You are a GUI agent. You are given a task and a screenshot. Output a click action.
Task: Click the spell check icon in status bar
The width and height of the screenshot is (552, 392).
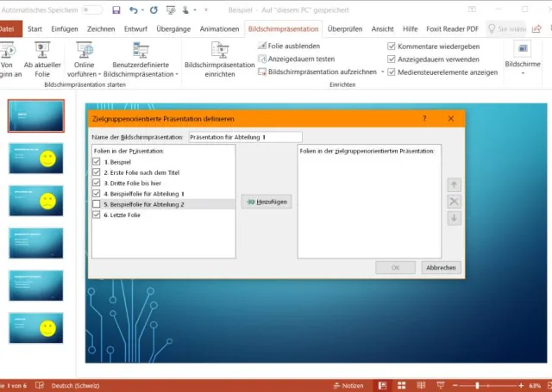pyautogui.click(x=40, y=385)
